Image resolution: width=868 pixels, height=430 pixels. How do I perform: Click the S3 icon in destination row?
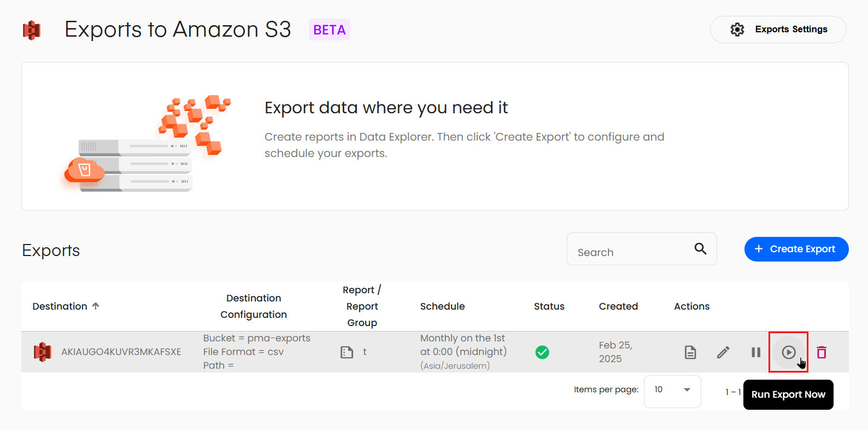[43, 352]
